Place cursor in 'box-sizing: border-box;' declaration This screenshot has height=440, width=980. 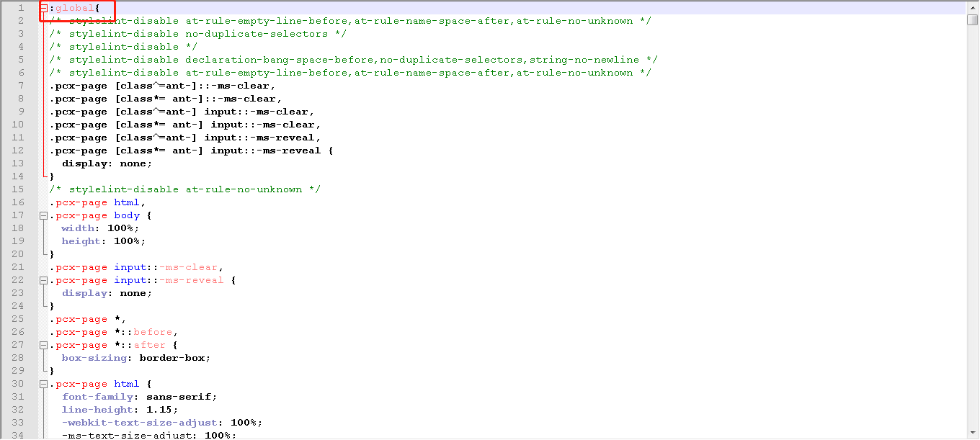pos(135,358)
